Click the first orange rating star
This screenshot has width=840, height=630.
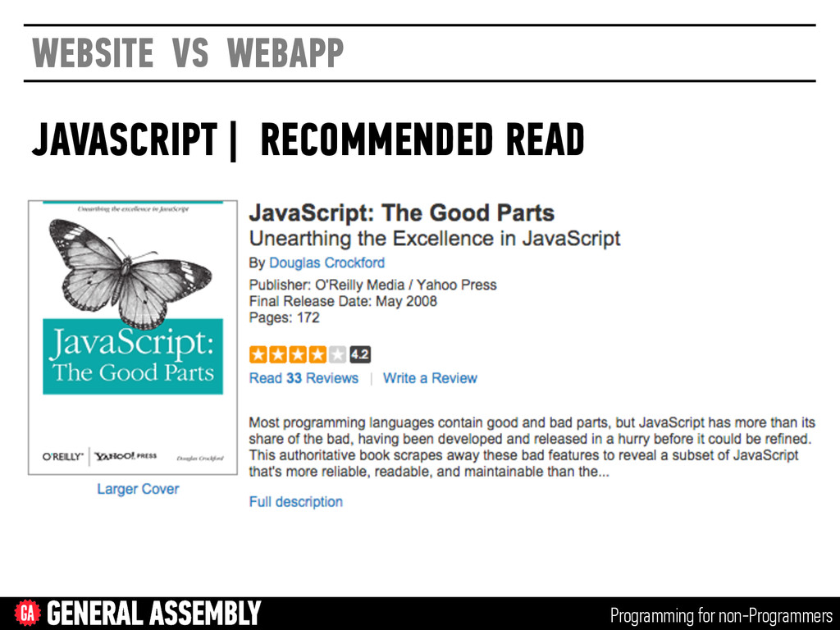(258, 354)
